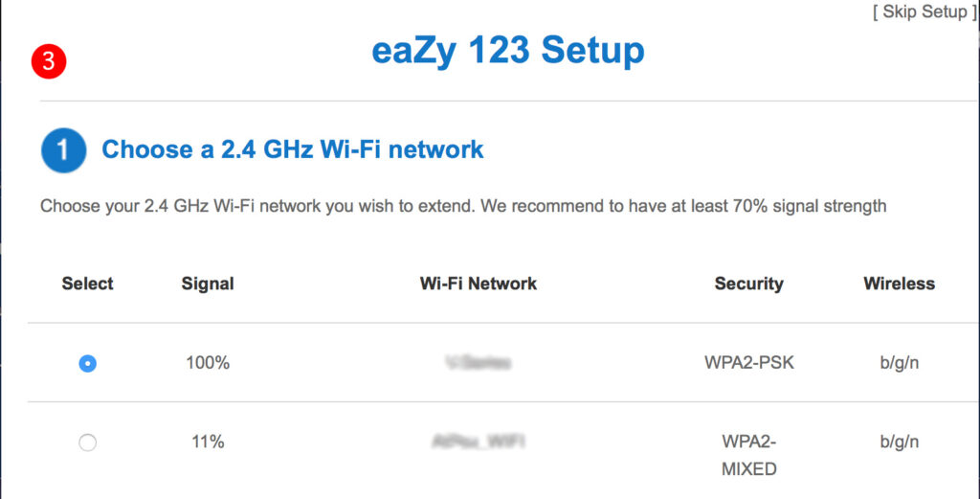Click the blue step 1 circle icon
Screen dimensions: 980x499
click(x=63, y=150)
